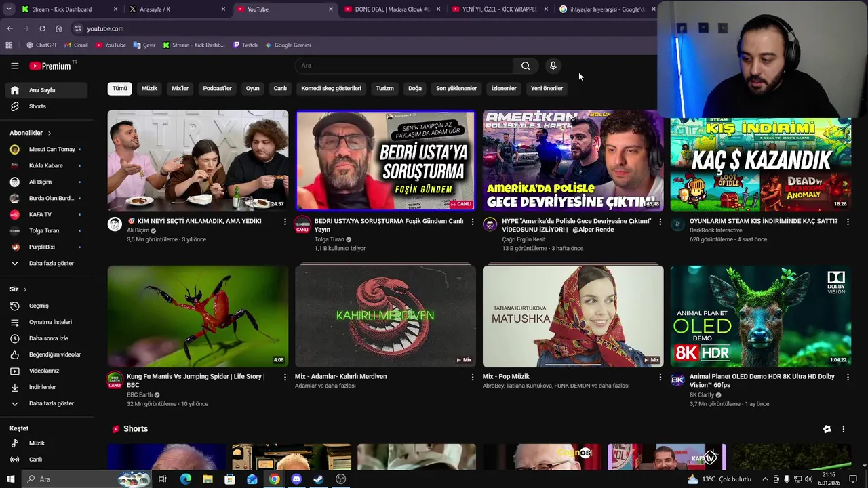Open Beğendiğim videolar in sidebar
This screenshot has height=488, width=868.
coord(46,354)
